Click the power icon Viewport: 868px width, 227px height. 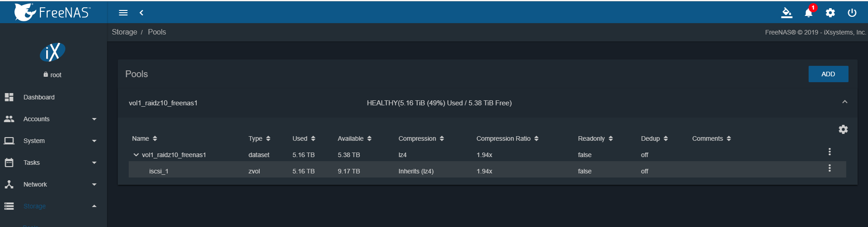tap(852, 13)
